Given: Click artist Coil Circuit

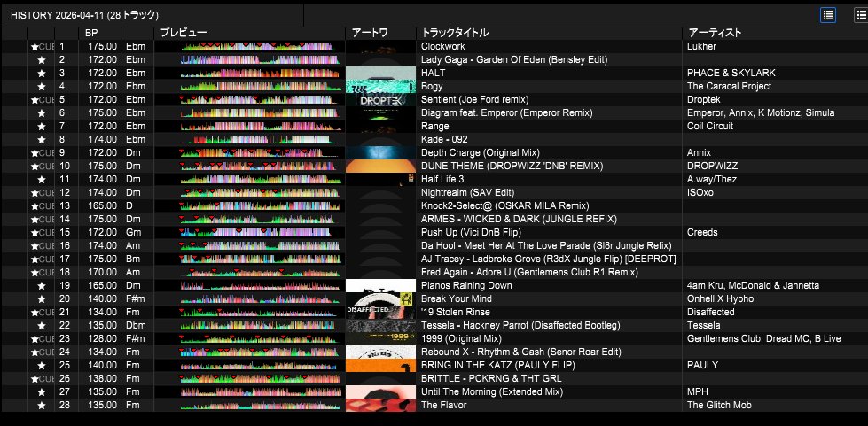Looking at the screenshot, I should coord(710,126).
